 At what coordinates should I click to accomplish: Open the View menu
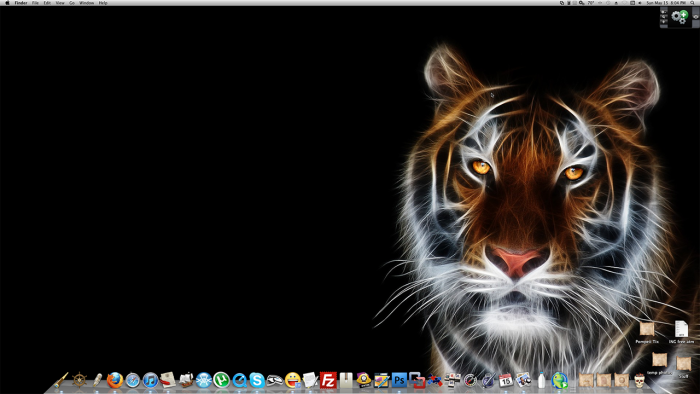point(60,3)
